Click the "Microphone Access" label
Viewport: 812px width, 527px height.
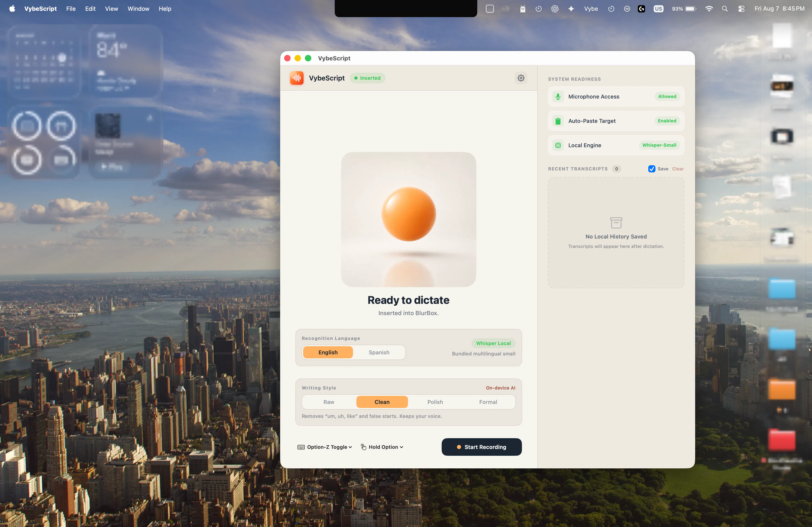point(594,96)
